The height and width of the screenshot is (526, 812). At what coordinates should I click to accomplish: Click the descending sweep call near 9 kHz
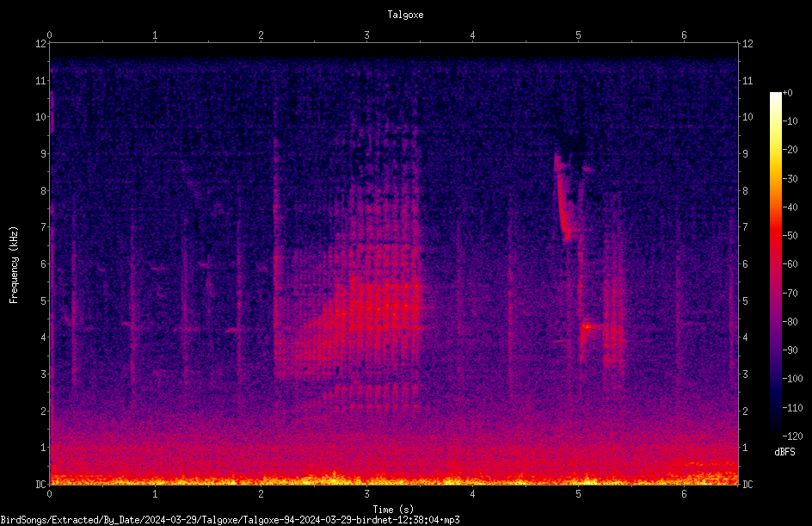click(562, 197)
